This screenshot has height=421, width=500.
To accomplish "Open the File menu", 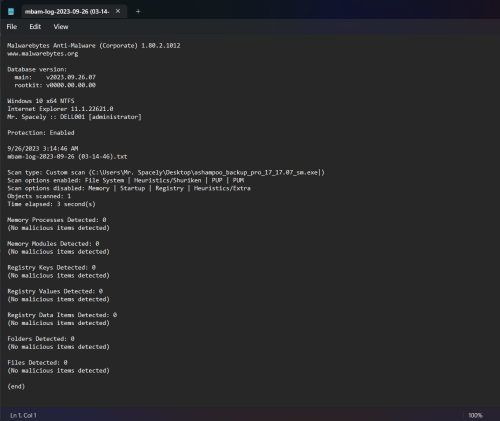I will click(x=12, y=27).
